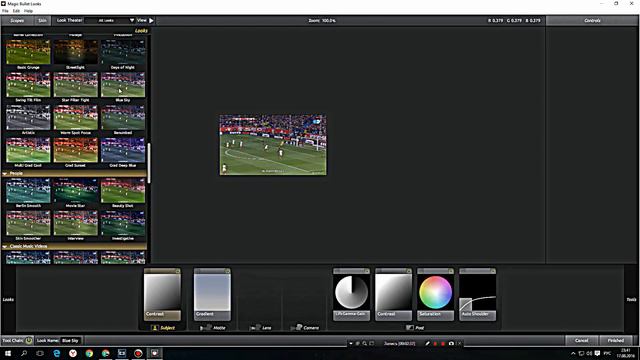Open the Help menu
The height and width of the screenshot is (360, 640).
(28, 11)
